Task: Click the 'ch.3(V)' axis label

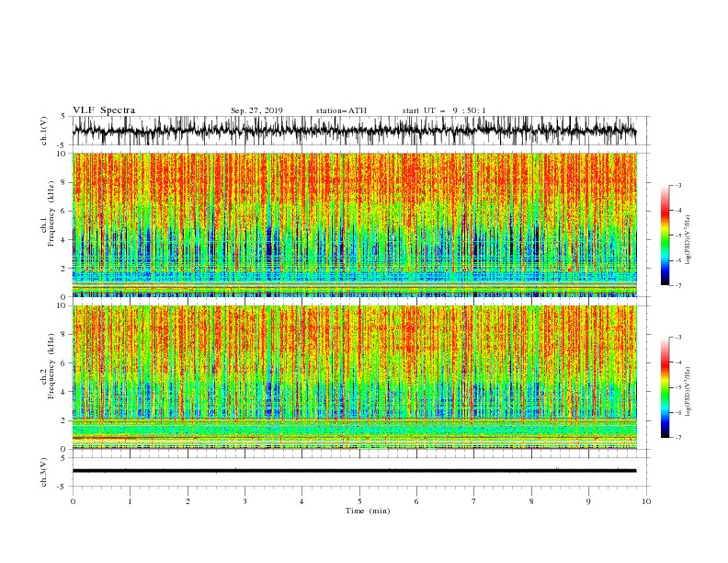Action: coord(44,472)
